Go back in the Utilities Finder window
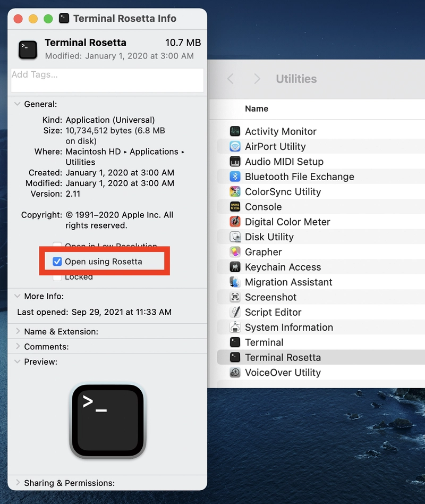The width and height of the screenshot is (425, 504). (x=231, y=79)
